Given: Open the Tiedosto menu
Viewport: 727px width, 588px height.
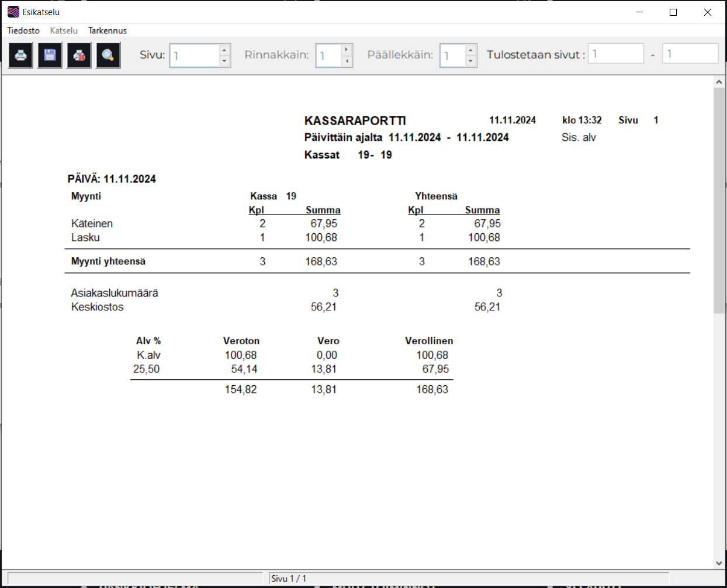Looking at the screenshot, I should pos(23,30).
